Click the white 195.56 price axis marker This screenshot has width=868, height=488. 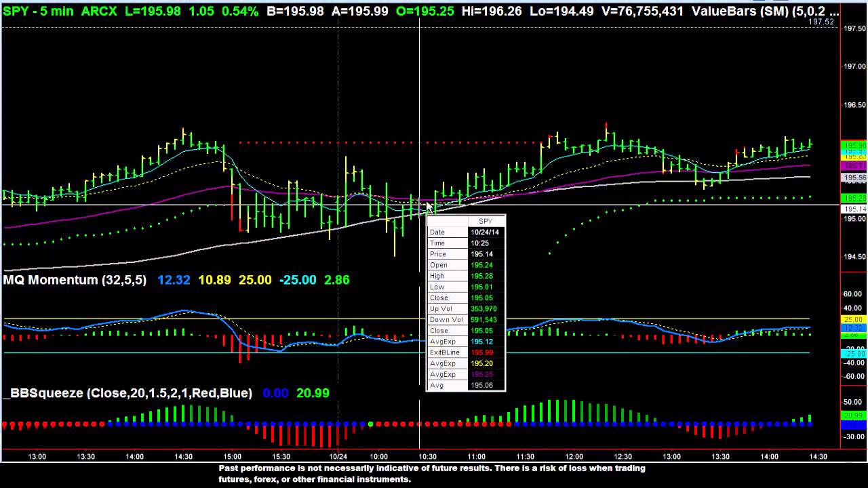pyautogui.click(x=854, y=178)
